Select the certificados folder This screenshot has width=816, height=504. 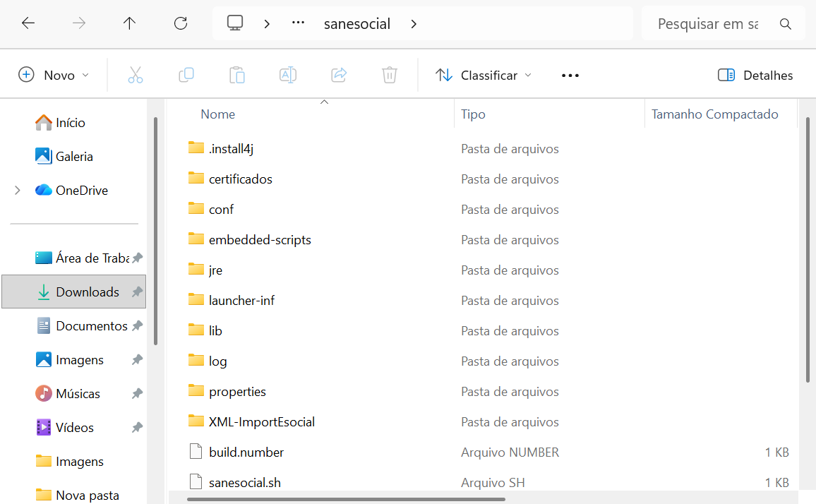click(241, 179)
